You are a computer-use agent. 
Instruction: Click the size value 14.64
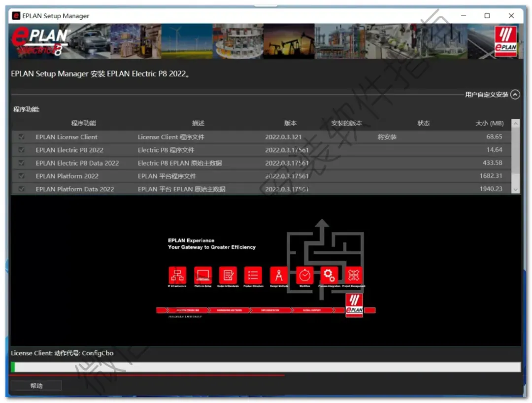[x=495, y=150]
